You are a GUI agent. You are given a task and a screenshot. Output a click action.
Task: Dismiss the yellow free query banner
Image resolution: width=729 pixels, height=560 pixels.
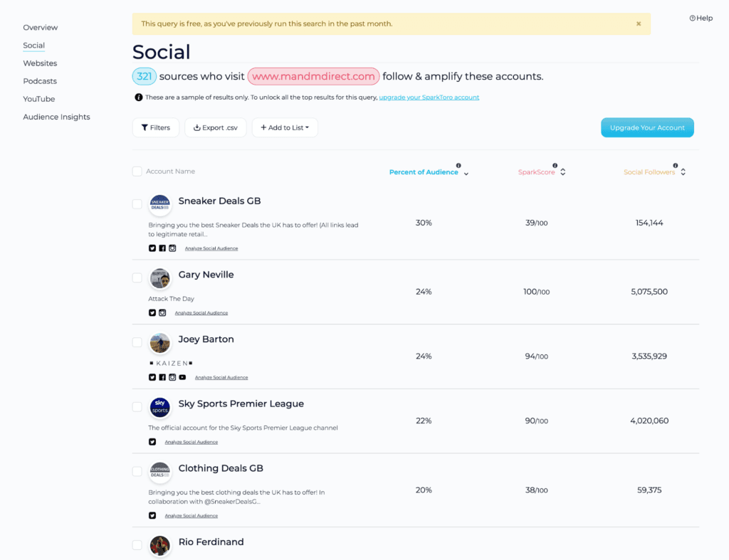tap(639, 23)
